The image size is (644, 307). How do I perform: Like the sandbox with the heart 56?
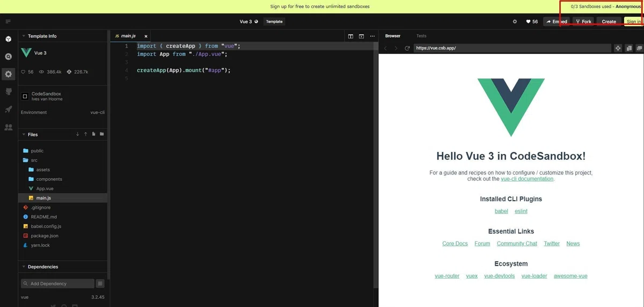[532, 21]
